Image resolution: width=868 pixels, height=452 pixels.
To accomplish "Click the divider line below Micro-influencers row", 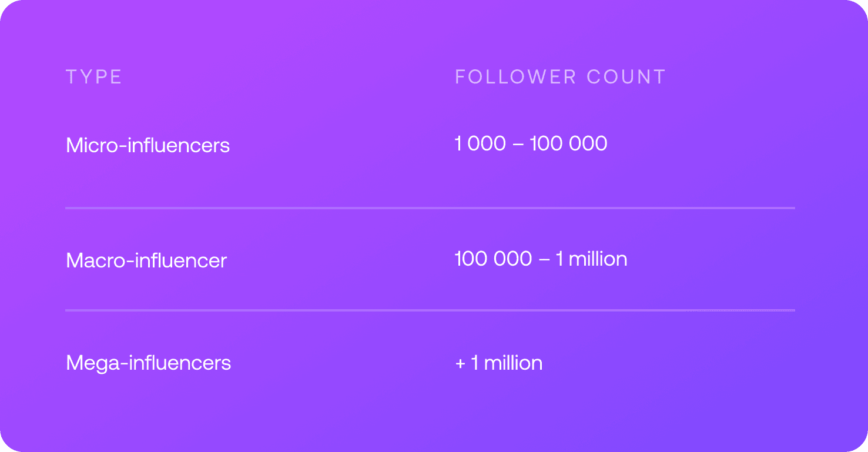I will [430, 207].
